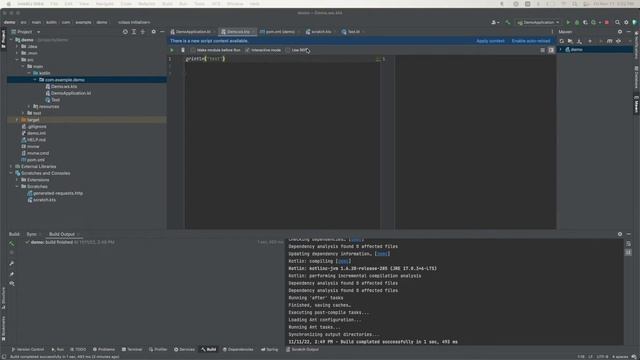Select the Build Output tab
The width and height of the screenshot is (640, 360).
tap(62, 234)
